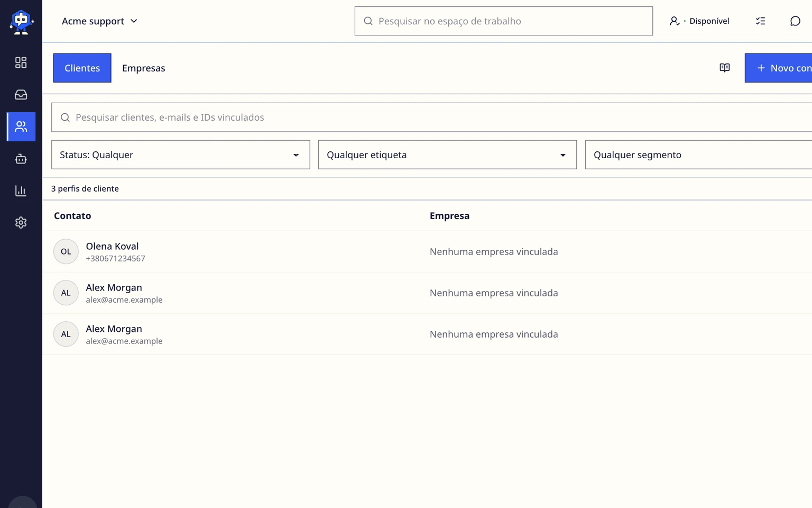Viewport: 812px width, 508px height.
Task: Switch to the Empresas tab
Action: [x=144, y=68]
